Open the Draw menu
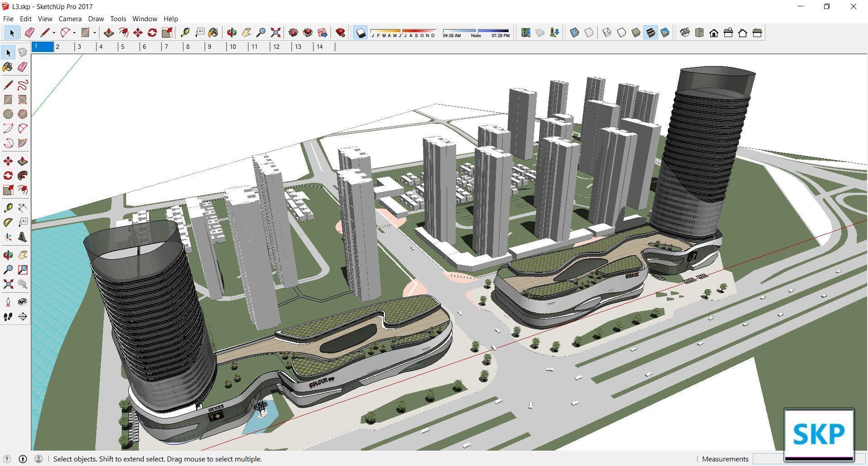This screenshot has height=466, width=868. pos(96,19)
